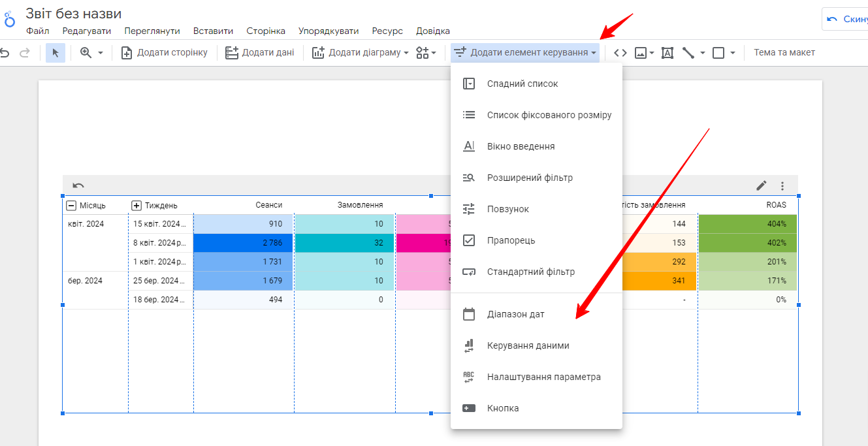Open the Упорядкувати menu
The width and height of the screenshot is (868, 446).
tap(329, 31)
